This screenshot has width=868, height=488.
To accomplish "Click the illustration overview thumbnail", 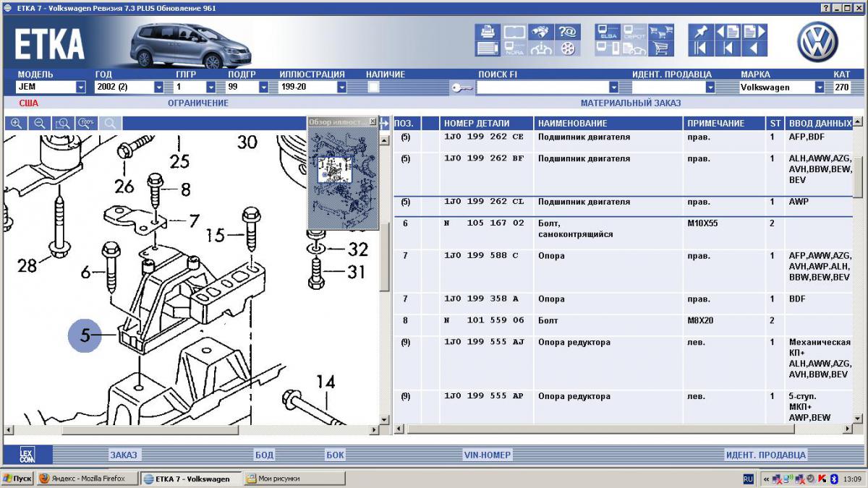I will (x=342, y=179).
